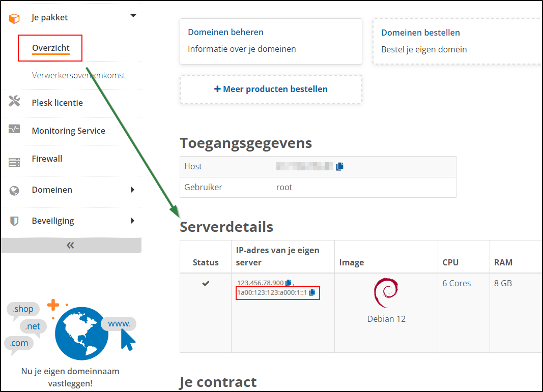This screenshot has height=392, width=543.
Task: Expand the Domeinen submenu
Action: [133, 189]
